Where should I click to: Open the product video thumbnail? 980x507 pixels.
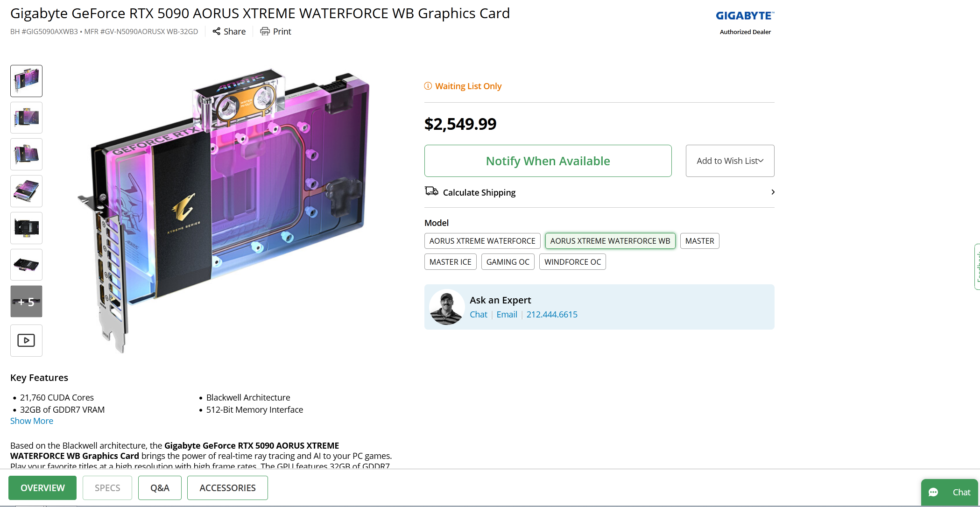pyautogui.click(x=26, y=340)
